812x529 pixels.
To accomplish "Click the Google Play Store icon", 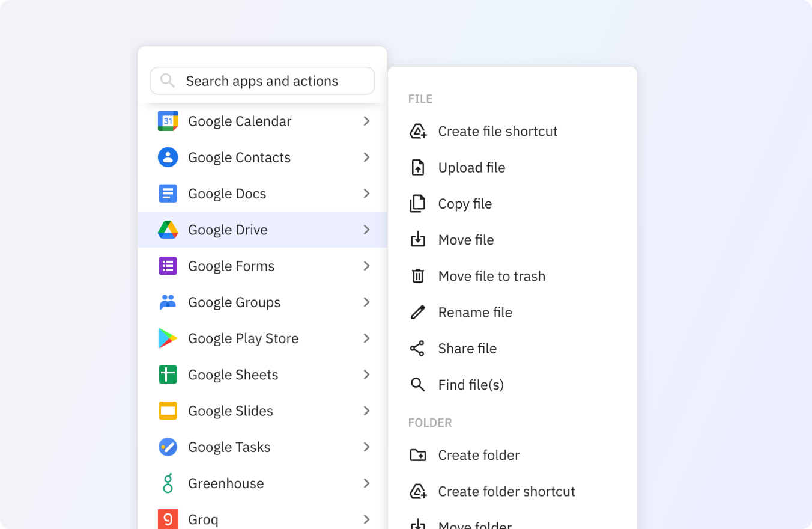I will coord(168,338).
